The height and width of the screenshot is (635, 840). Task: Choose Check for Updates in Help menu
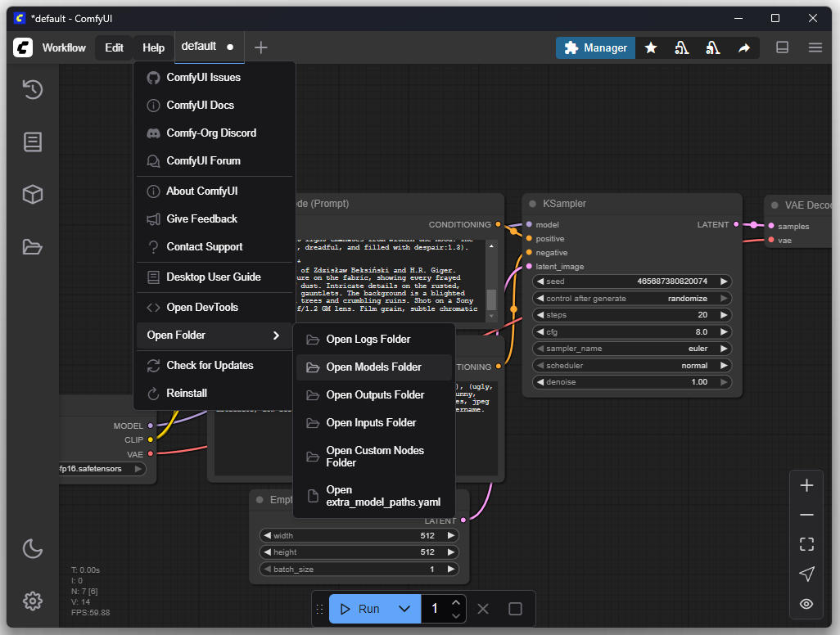(x=210, y=366)
